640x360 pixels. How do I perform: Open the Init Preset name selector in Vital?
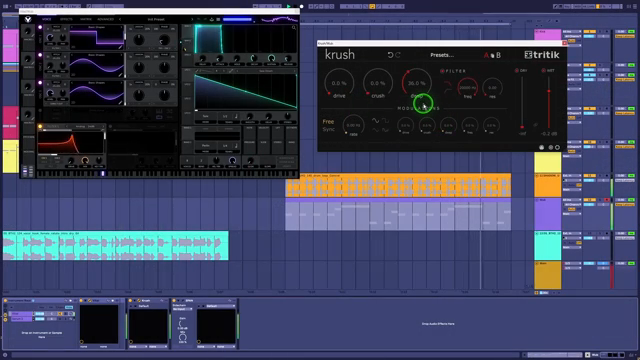click(156, 19)
